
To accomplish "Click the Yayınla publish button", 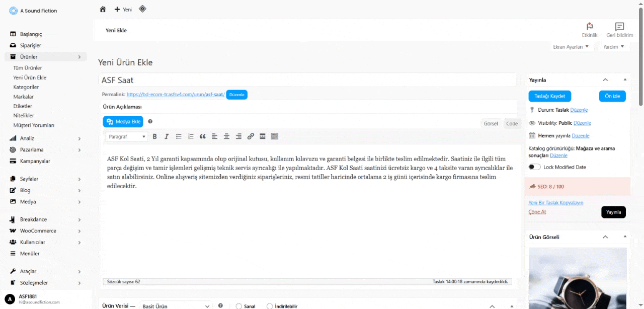I will (x=613, y=212).
